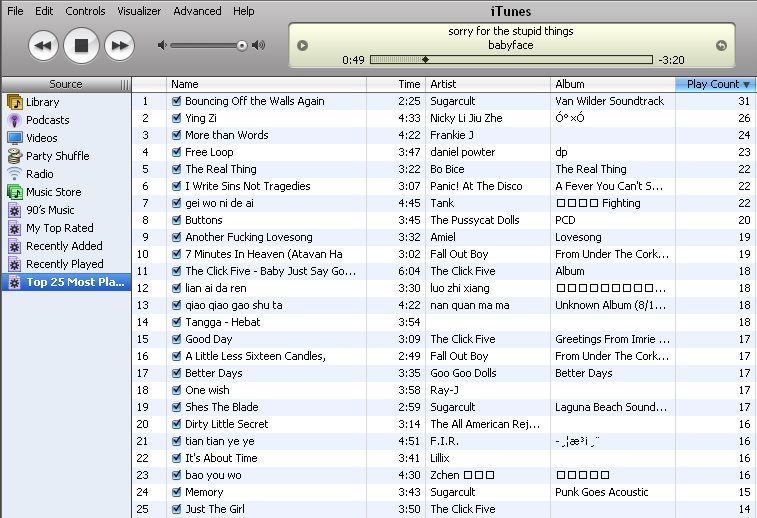
Task: Select song row gei wo ni de ai
Action: (444, 203)
